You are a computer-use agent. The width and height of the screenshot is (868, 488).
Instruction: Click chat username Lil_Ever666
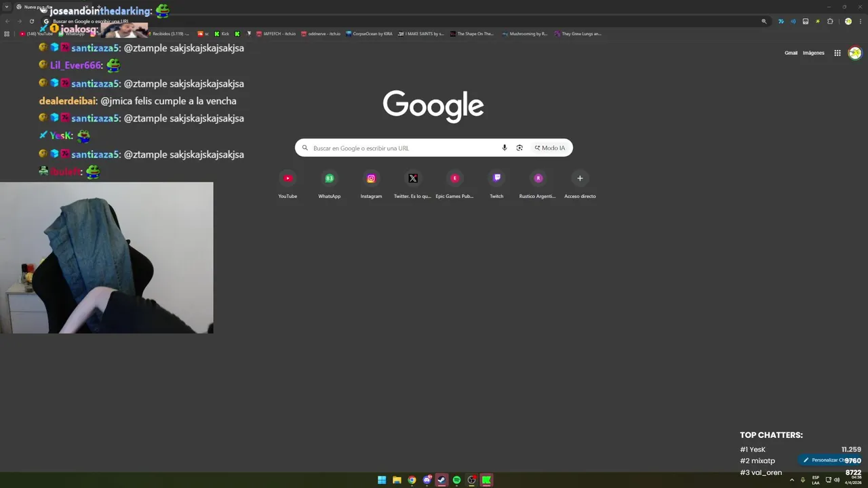76,66
